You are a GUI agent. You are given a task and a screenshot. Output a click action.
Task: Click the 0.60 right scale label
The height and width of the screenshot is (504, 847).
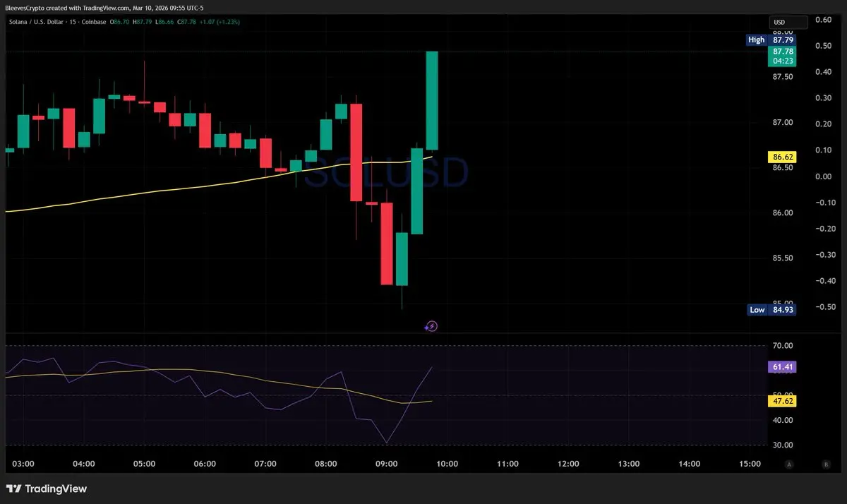point(822,20)
